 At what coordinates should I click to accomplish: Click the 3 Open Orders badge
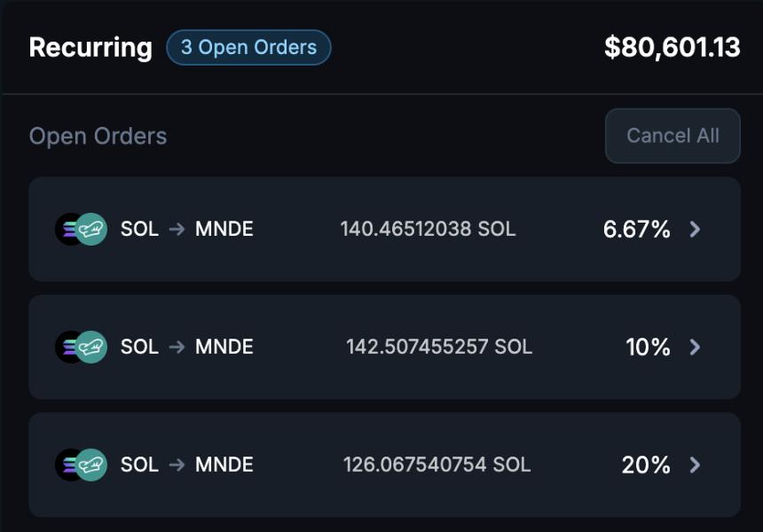click(x=248, y=47)
